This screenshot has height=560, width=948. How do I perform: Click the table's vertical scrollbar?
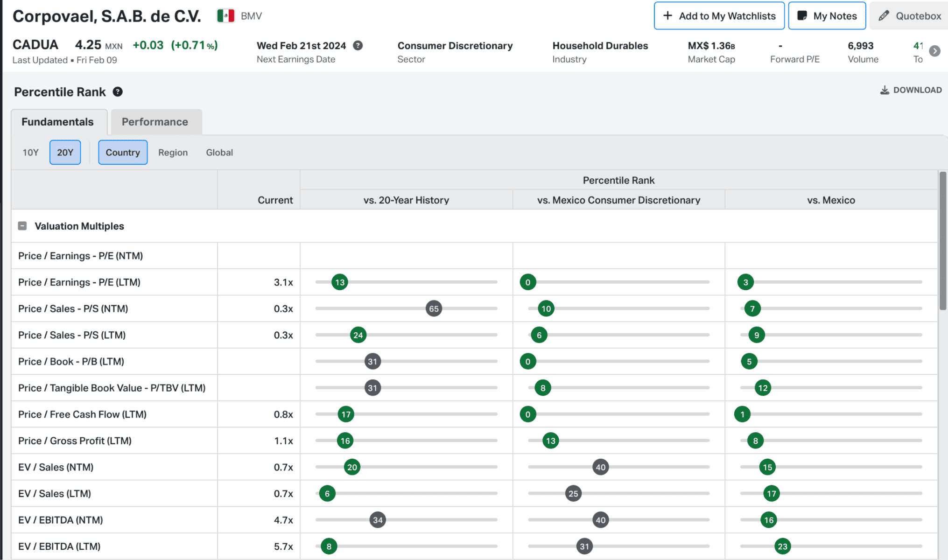point(942,241)
